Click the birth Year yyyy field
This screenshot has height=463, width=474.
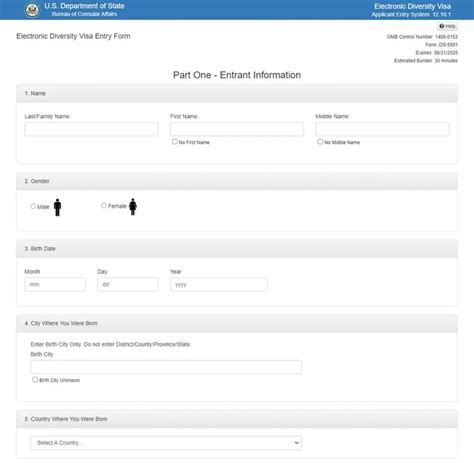pyautogui.click(x=219, y=284)
